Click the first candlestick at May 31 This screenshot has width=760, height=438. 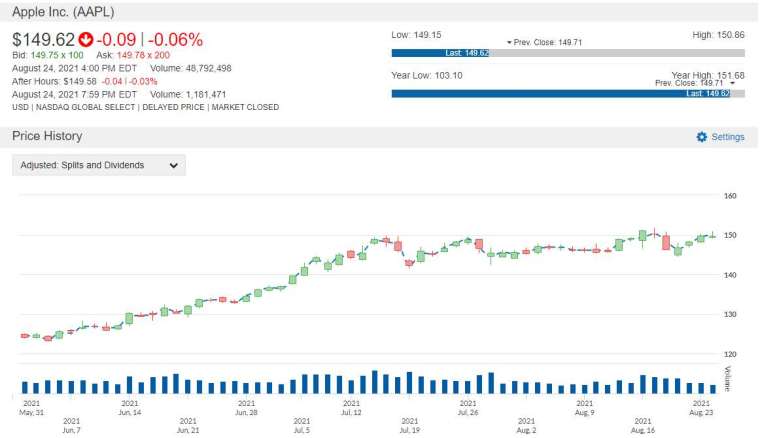[25, 335]
